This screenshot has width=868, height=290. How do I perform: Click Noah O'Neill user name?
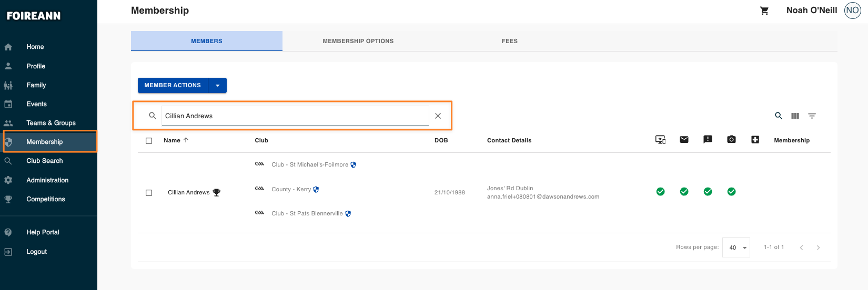812,11
